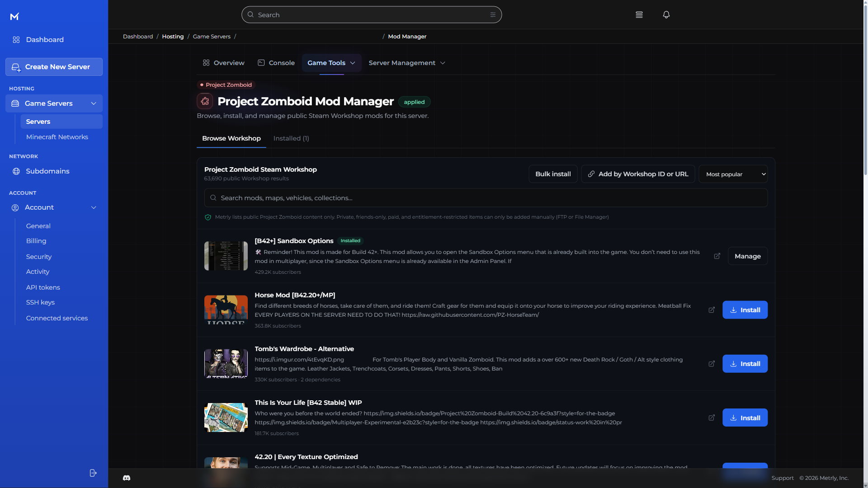Click the Tomb's Wardrobe thumbnail
Image resolution: width=868 pixels, height=488 pixels.
click(x=226, y=364)
